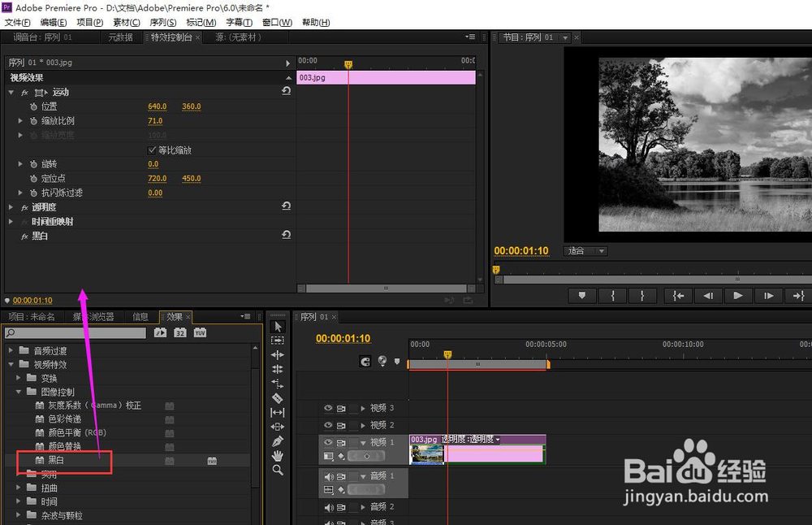Play the sequence in program monitor
The height and width of the screenshot is (525, 812).
pyautogui.click(x=738, y=295)
